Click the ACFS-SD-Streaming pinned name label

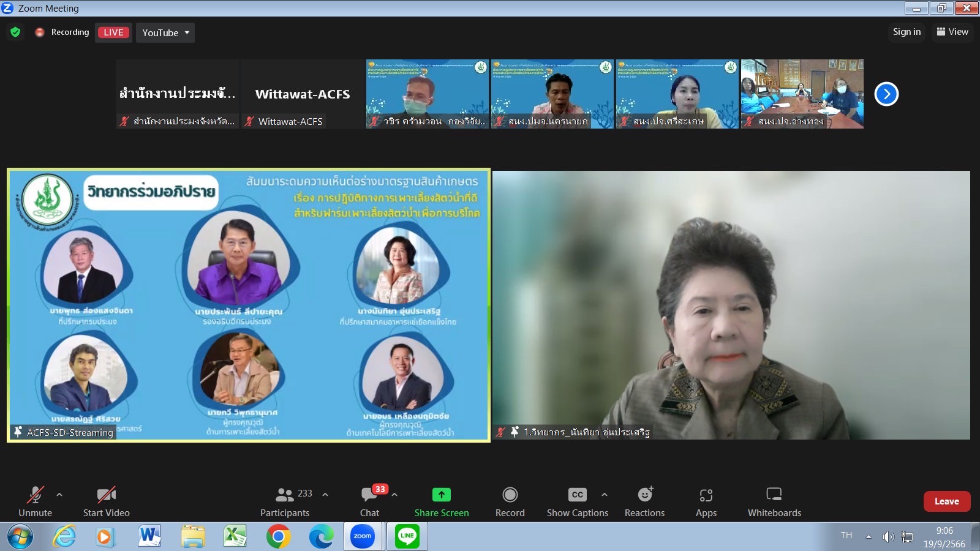pos(70,432)
